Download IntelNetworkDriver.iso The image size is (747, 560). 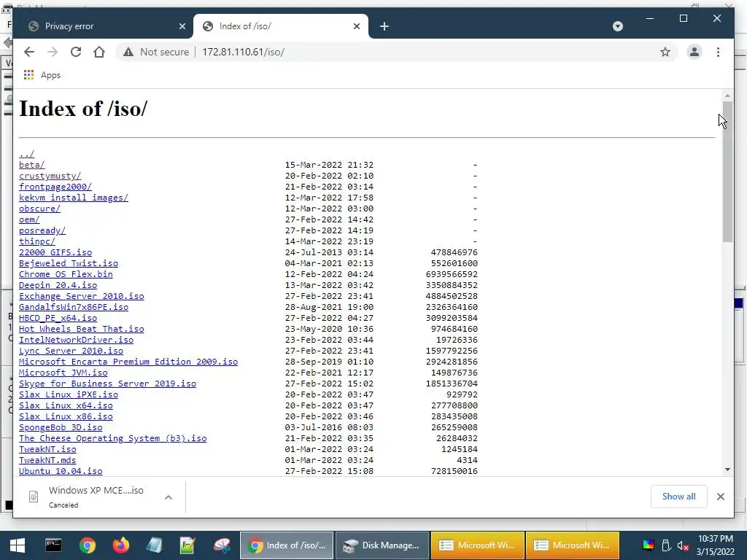[x=76, y=340]
